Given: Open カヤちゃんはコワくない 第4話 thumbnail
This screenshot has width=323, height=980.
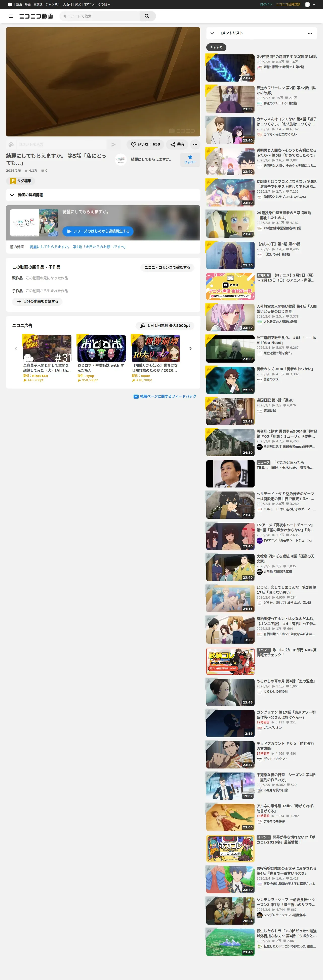Looking at the screenshot, I should click(230, 130).
